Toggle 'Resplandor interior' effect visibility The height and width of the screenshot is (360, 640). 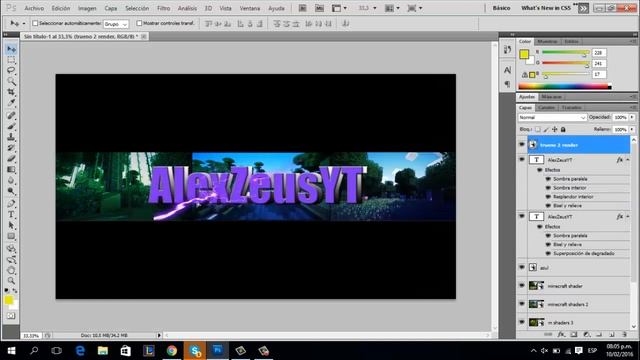[548, 197]
